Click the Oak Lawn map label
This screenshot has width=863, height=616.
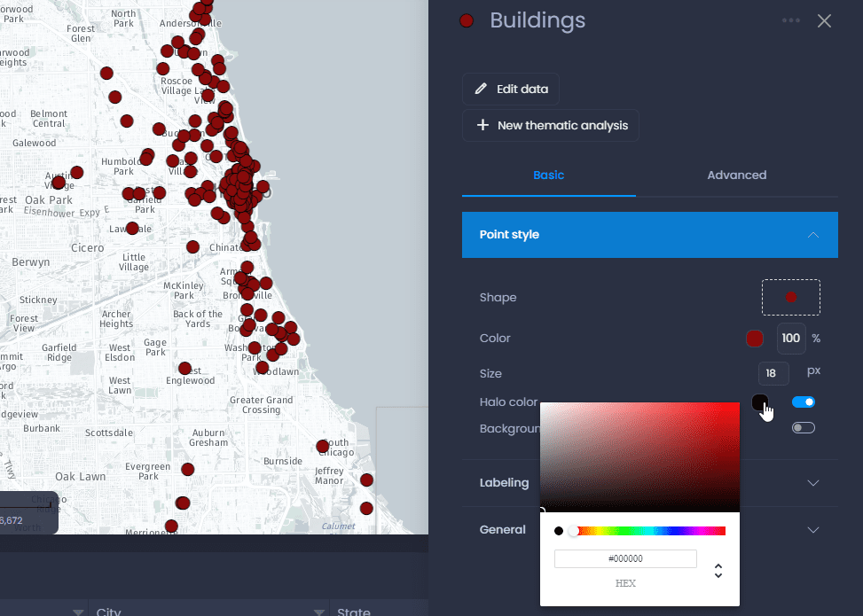pos(81,477)
